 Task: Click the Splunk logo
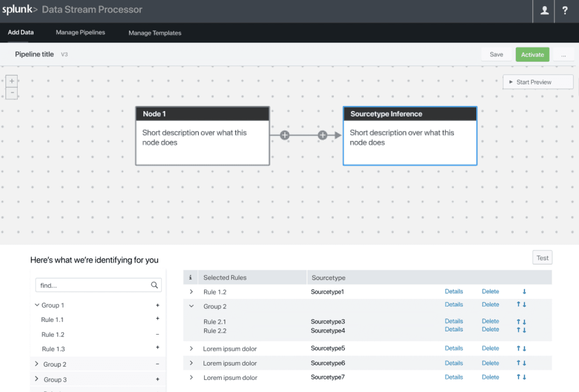20,10
